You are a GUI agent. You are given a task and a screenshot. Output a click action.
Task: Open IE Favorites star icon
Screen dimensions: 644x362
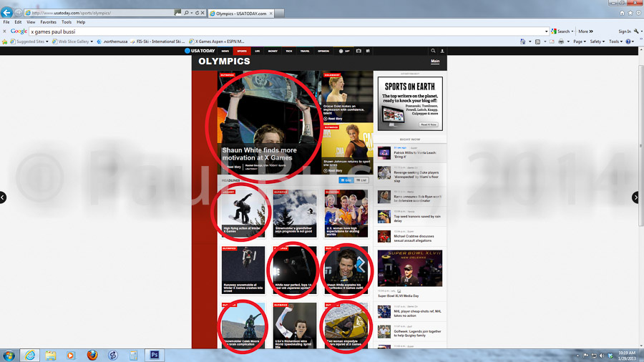click(630, 13)
